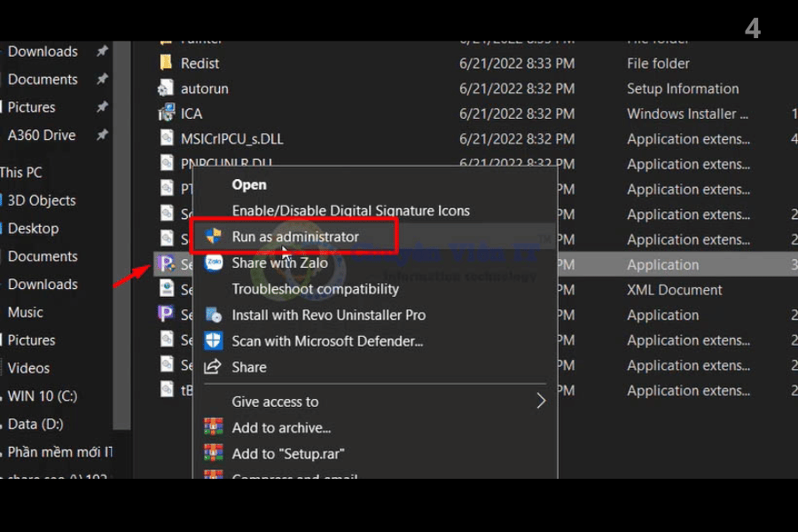
Task: Click the pin icon next to A360 Drive
Action: click(x=102, y=135)
